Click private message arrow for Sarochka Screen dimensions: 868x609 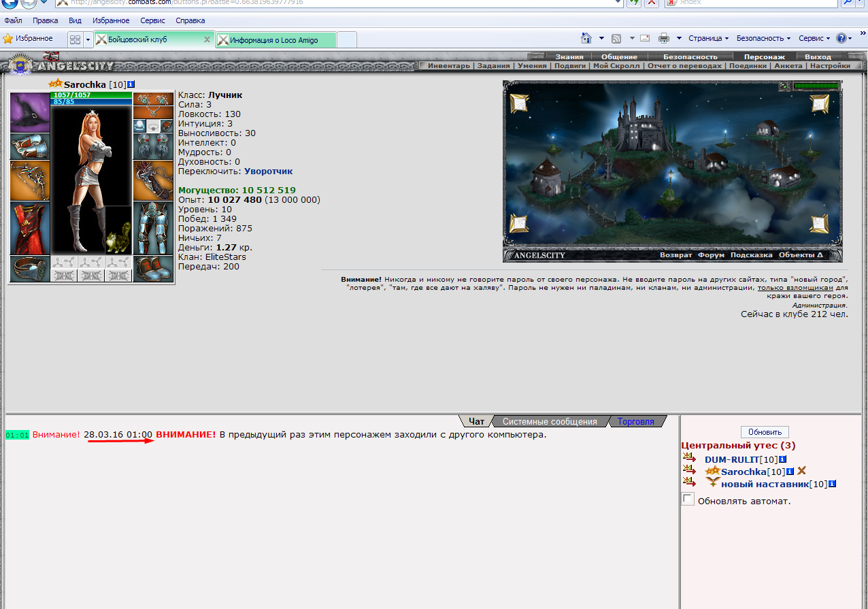tap(690, 471)
